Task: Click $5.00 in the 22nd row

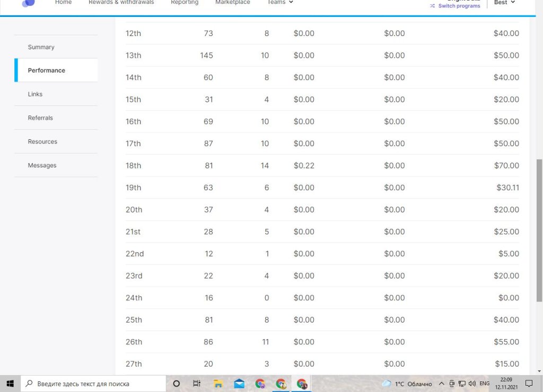Action: pos(509,254)
